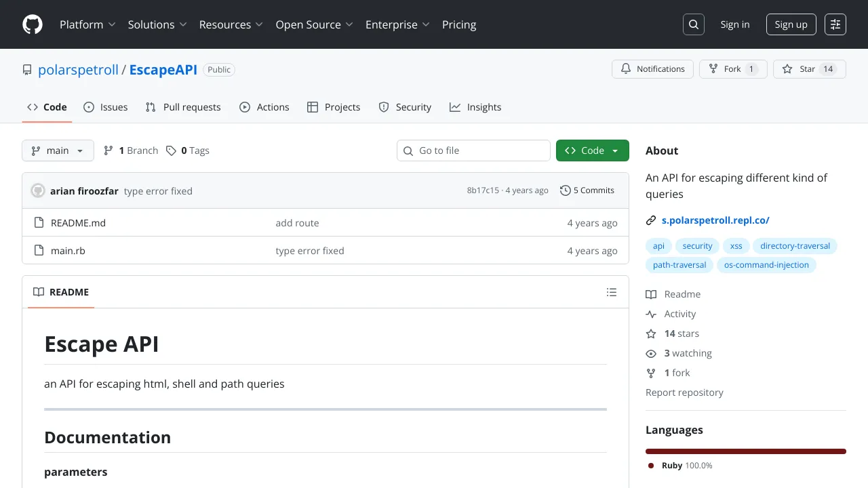Viewport: 868px width, 488px height.
Task: Open the README.md file
Action: 78,223
